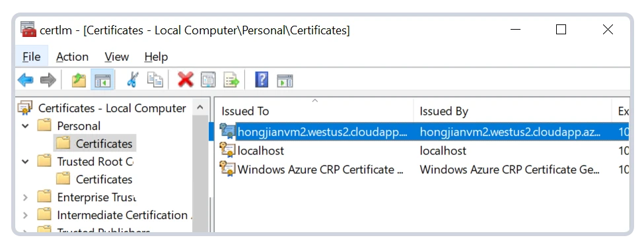Click the Windows Azure CRP certificate icon
The image size is (644, 248).
(x=227, y=168)
